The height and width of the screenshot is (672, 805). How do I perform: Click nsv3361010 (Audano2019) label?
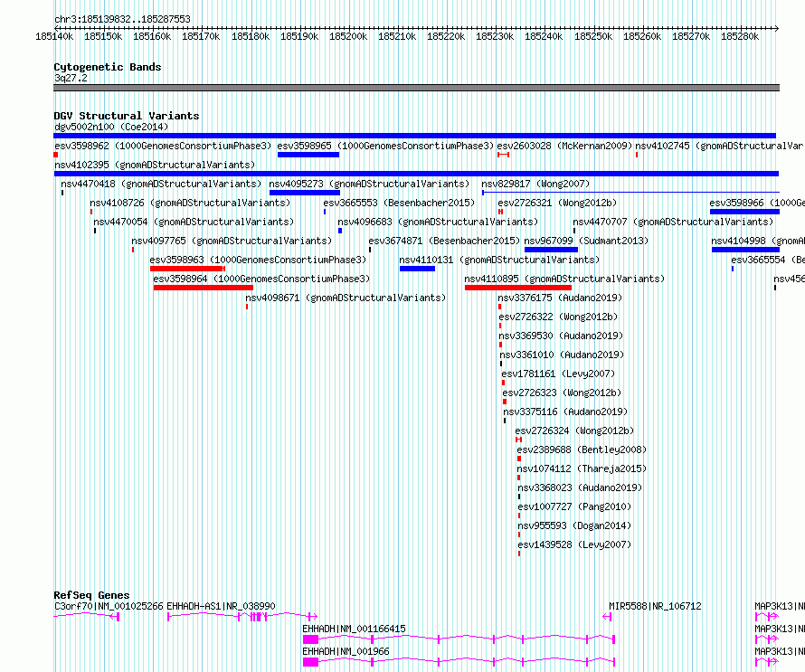click(563, 355)
